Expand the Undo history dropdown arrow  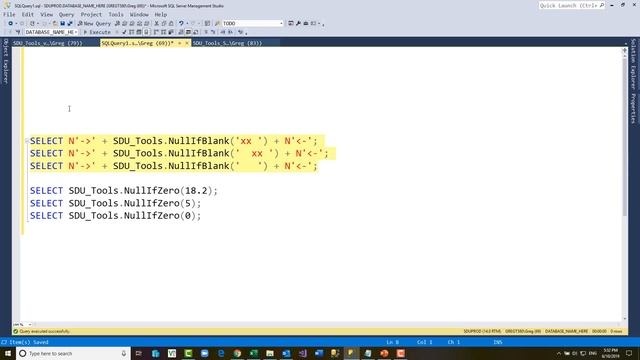(187, 23)
